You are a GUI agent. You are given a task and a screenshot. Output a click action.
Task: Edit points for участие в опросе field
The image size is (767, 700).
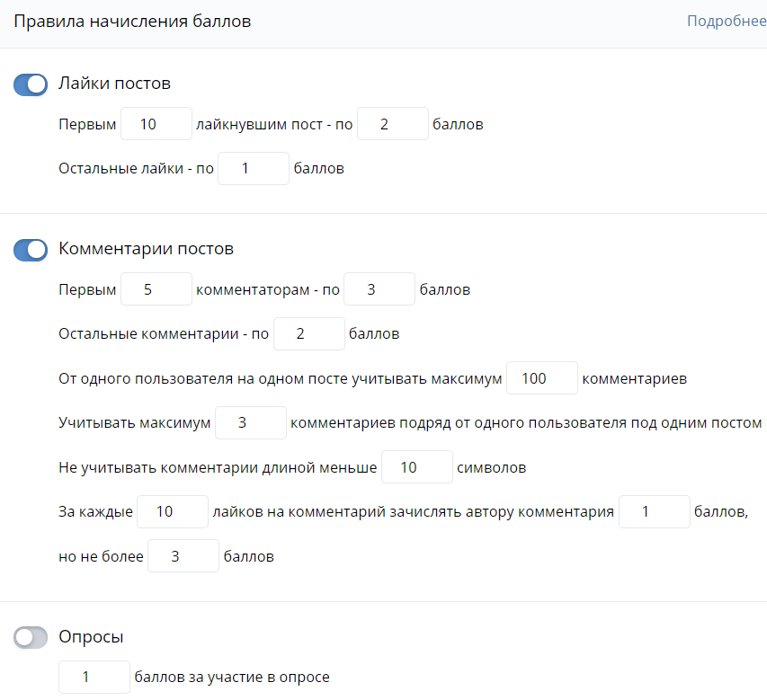[x=94, y=678]
